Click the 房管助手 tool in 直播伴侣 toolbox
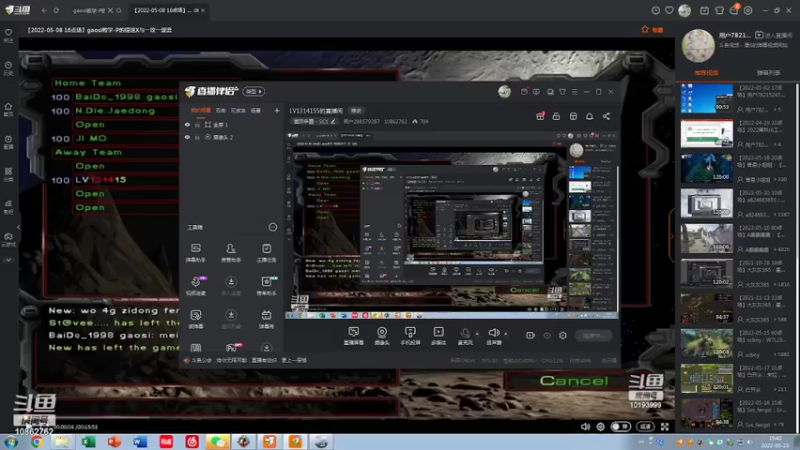Screen dimensions: 800x450 [x=231, y=253]
